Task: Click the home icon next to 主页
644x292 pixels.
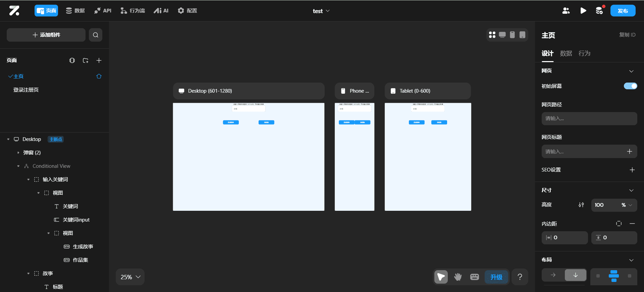Action: coord(99,77)
